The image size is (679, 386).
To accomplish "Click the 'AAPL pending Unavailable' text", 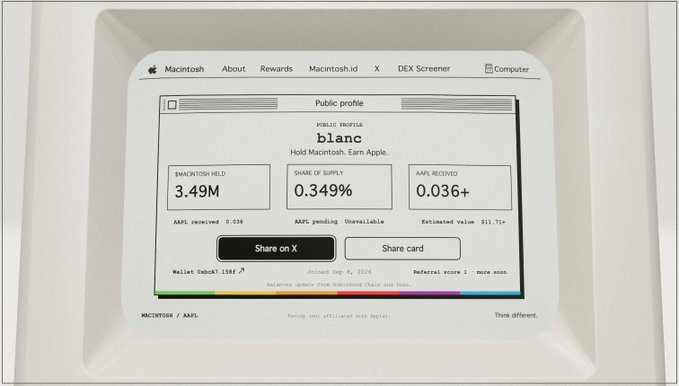I will (339, 221).
